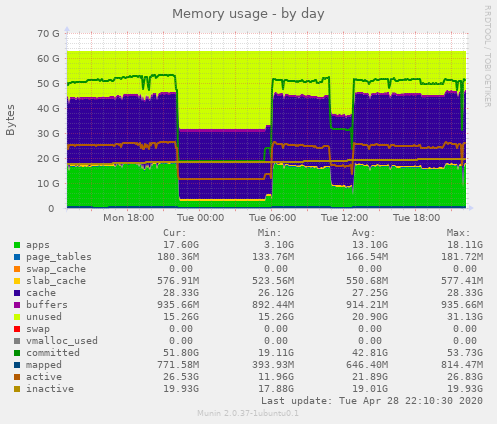Click the 'vmalloc_used' legend label
Screen dimensions: 497x424
click(x=62, y=341)
